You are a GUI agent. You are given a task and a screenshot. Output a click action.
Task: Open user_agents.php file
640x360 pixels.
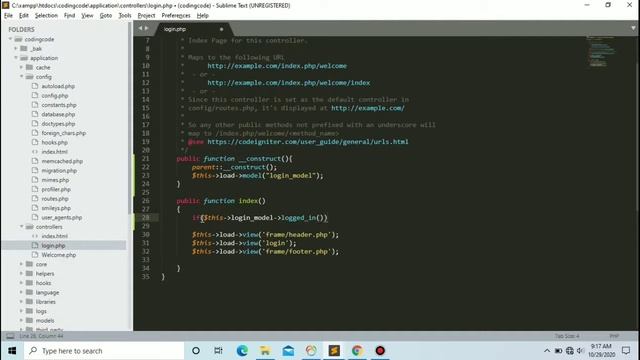coord(62,218)
